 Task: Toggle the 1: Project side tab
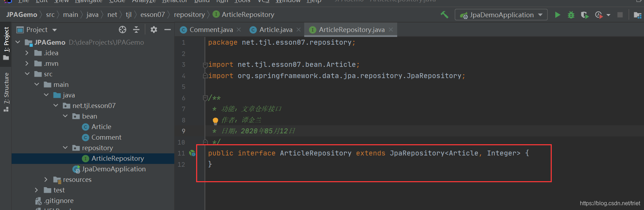point(6,43)
